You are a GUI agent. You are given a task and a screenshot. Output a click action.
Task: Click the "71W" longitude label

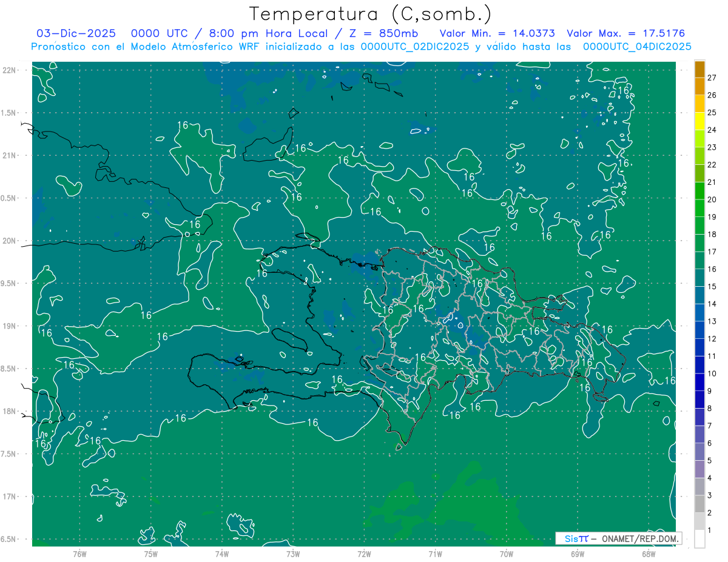point(435,554)
